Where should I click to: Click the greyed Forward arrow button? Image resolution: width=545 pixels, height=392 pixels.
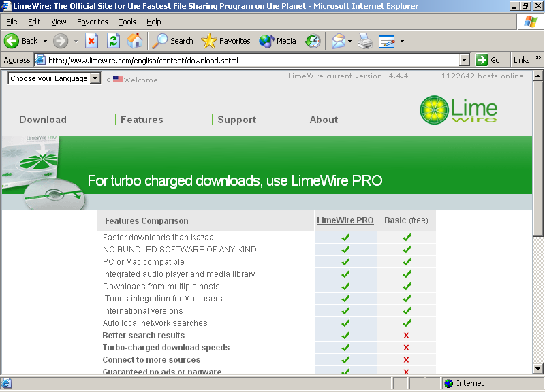(x=61, y=41)
